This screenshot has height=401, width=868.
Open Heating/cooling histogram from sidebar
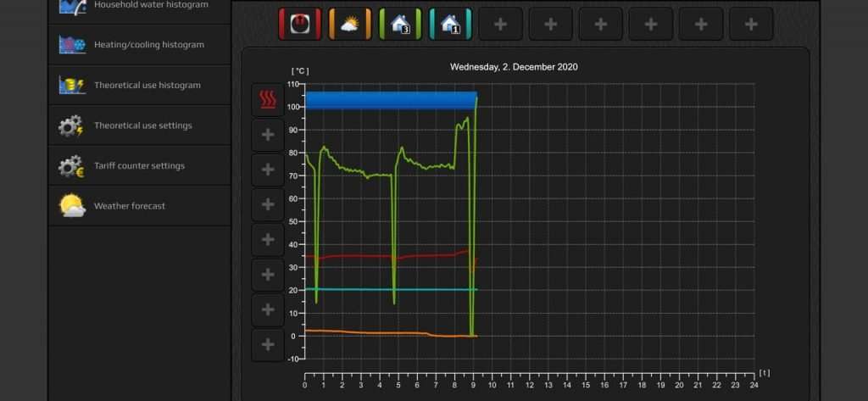139,45
